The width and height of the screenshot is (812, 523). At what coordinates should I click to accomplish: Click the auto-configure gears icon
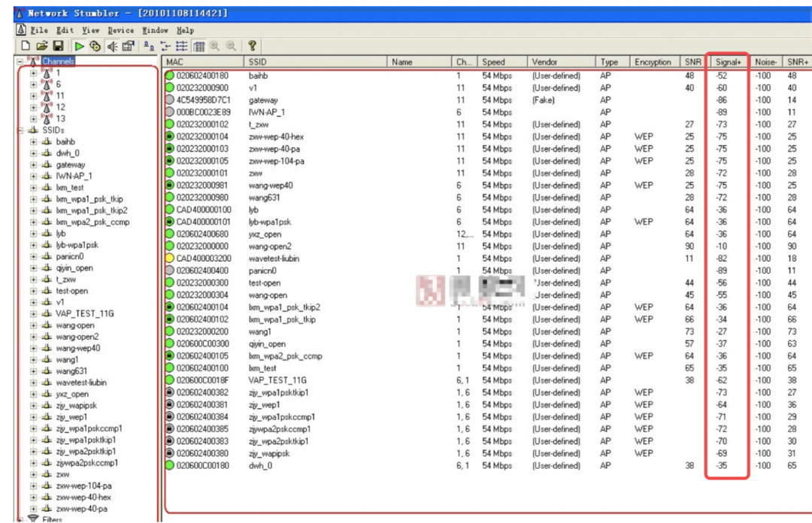(95, 46)
